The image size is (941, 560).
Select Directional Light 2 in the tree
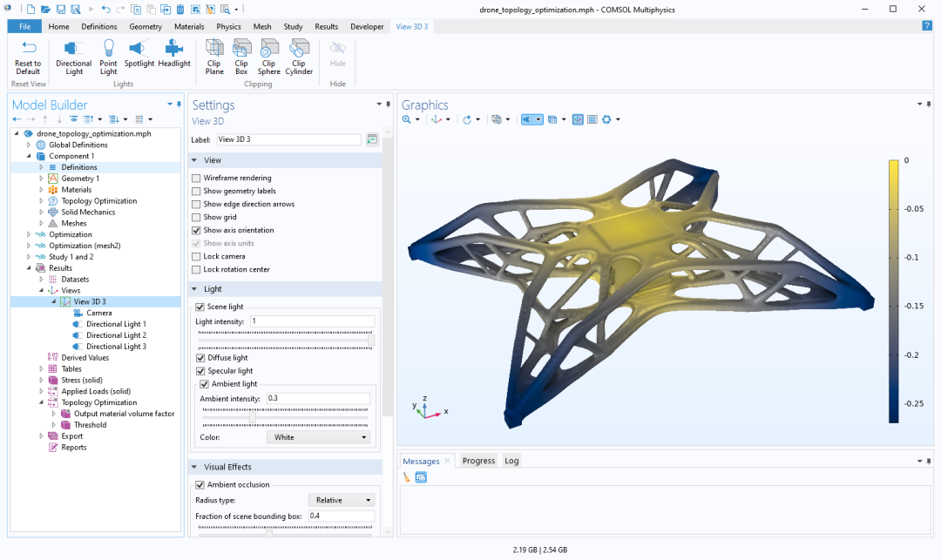pyautogui.click(x=116, y=336)
